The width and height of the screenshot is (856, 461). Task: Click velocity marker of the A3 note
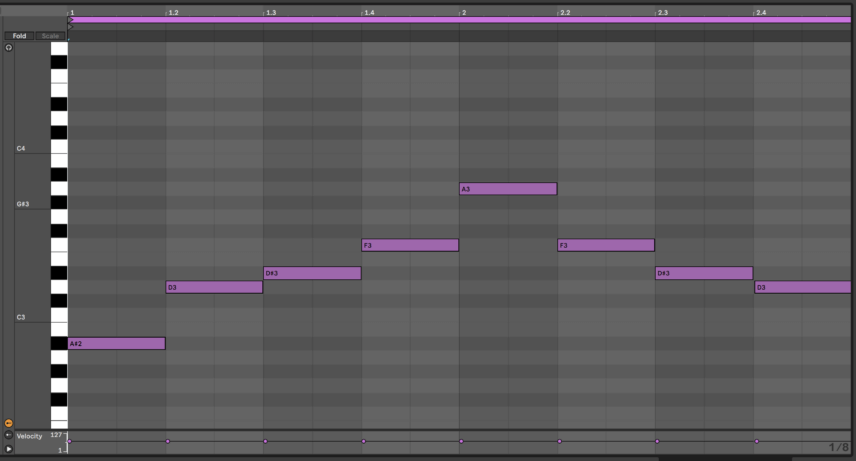(x=461, y=441)
